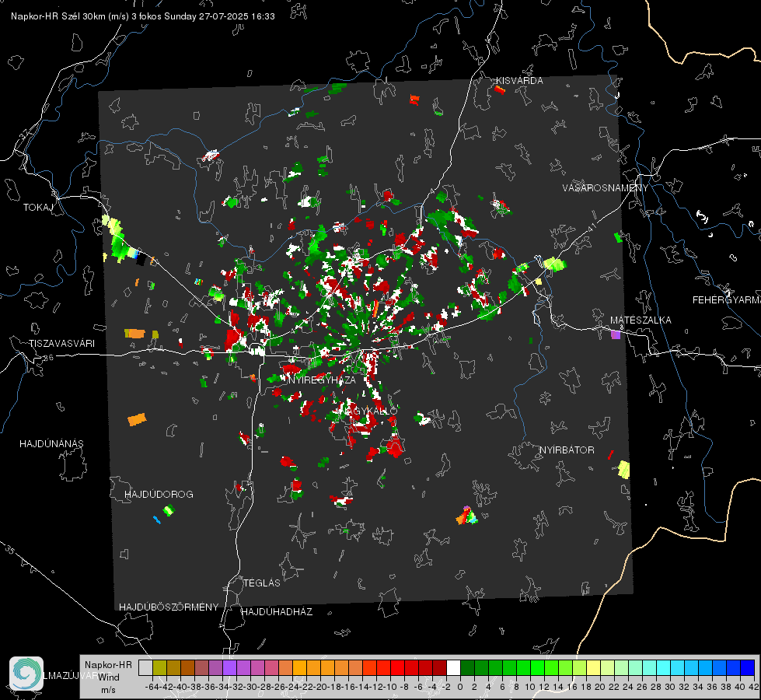Select the leftmost gray swatch in the legend

click(145, 667)
